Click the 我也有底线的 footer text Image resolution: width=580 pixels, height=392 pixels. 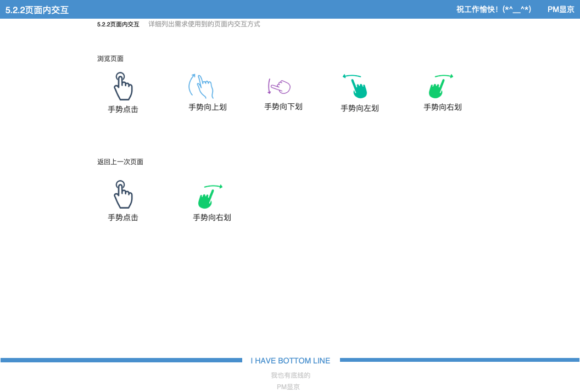[291, 376]
